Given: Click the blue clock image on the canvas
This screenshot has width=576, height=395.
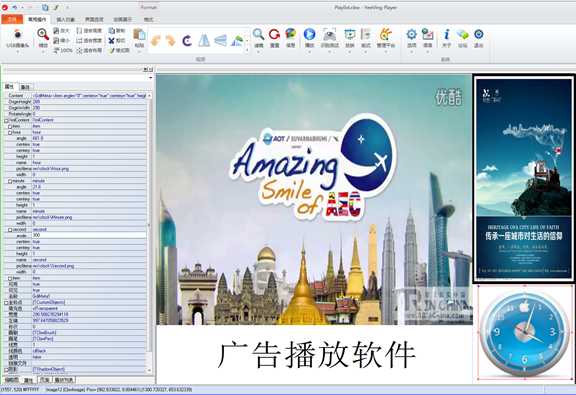Looking at the screenshot, I should 525,334.
